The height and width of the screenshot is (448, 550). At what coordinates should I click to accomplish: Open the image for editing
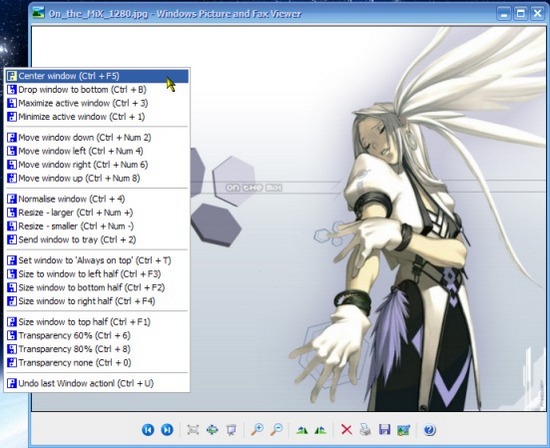[x=404, y=430]
